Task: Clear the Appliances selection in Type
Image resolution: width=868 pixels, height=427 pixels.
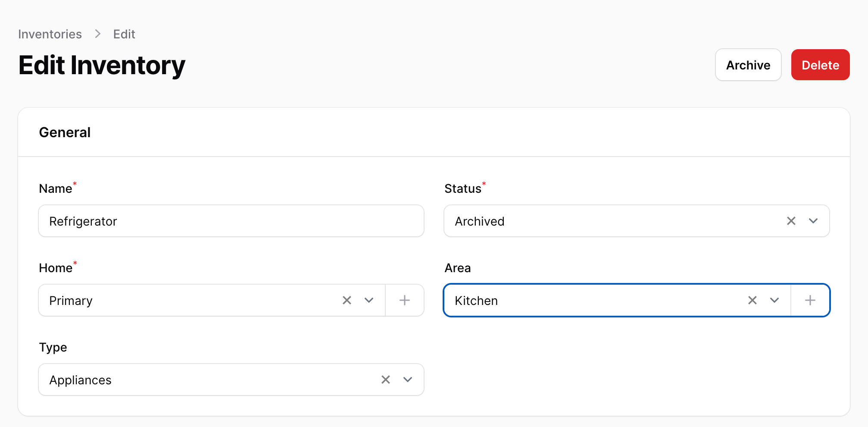Action: point(385,380)
